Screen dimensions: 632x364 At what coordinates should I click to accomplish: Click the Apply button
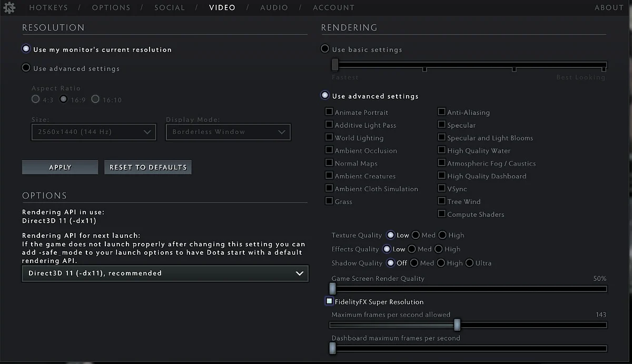(x=60, y=167)
